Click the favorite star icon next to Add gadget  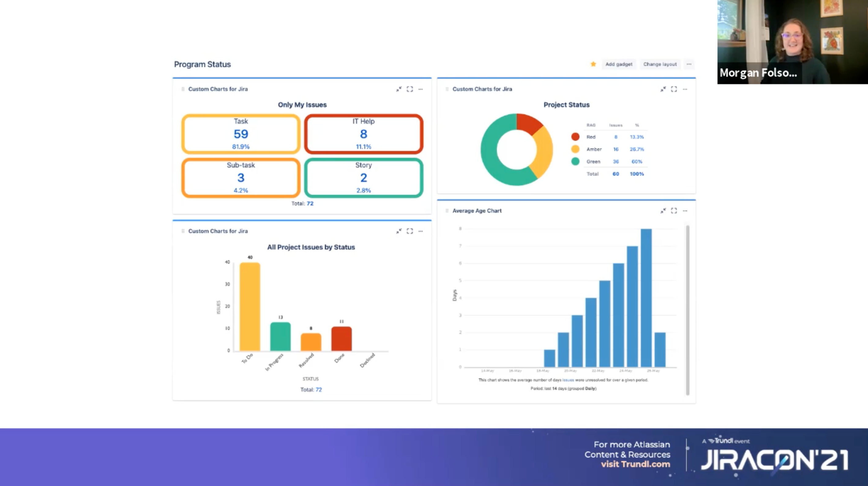[593, 64]
